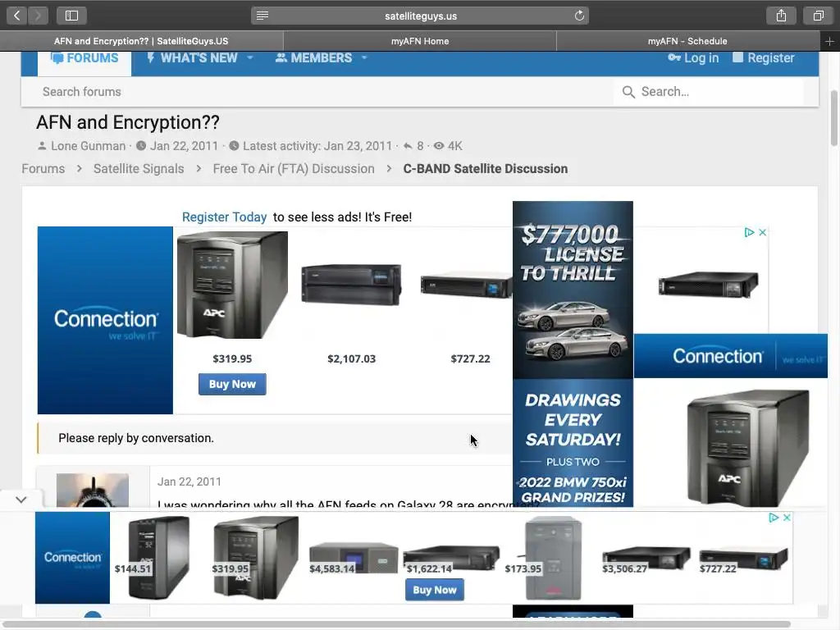
Task: Open the Forums navigation item
Action: point(84,58)
